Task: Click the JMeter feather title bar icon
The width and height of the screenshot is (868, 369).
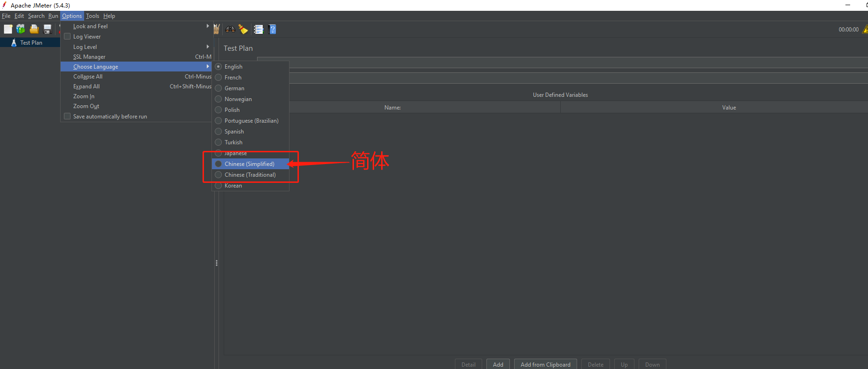Action: 5,5
